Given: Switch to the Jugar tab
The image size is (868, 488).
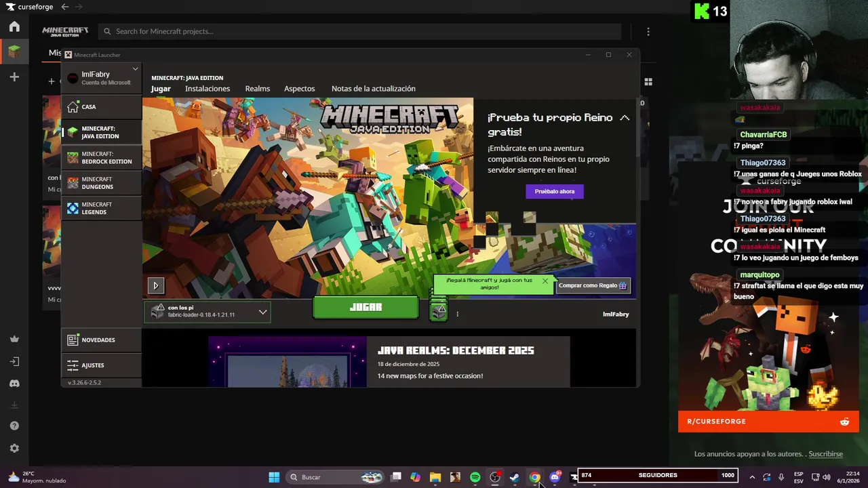Looking at the screenshot, I should [161, 89].
